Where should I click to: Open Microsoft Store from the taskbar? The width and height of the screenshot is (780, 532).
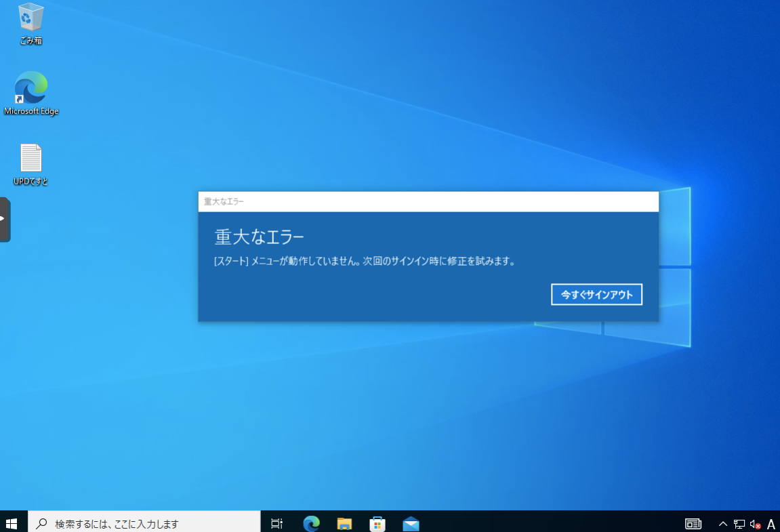(x=377, y=524)
